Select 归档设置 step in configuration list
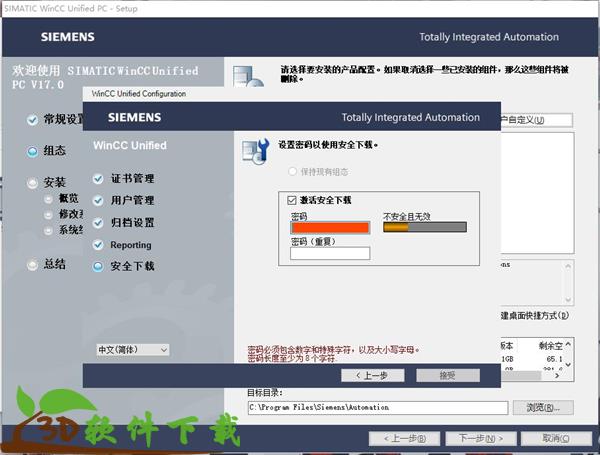The image size is (600, 455). (132, 223)
